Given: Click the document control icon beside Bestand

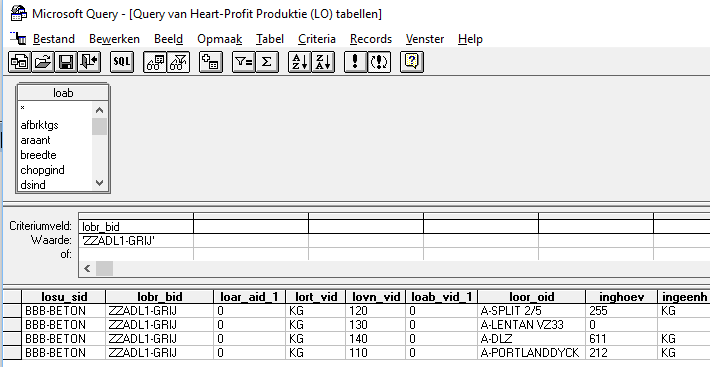Looking at the screenshot, I should point(18,38).
